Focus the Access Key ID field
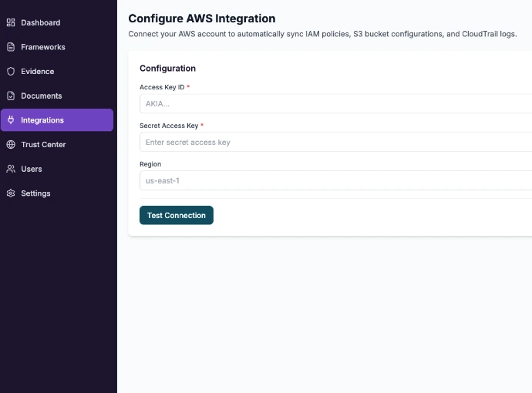 (335, 104)
